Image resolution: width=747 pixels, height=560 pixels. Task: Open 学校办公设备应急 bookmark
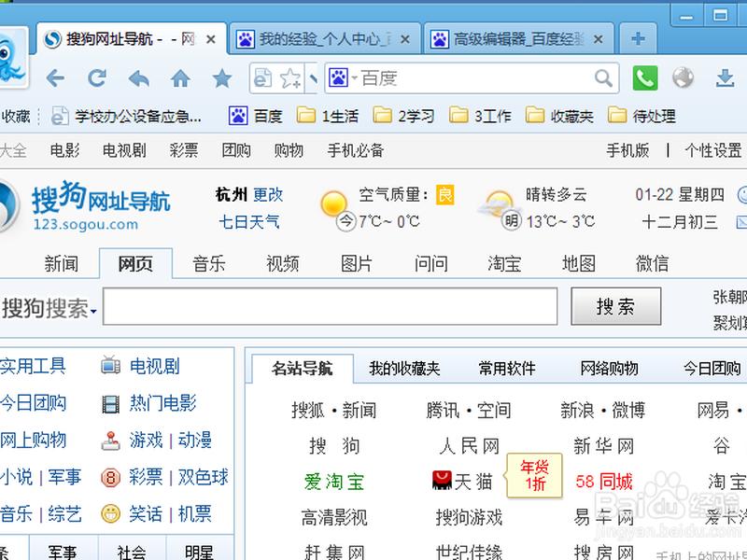point(127,116)
